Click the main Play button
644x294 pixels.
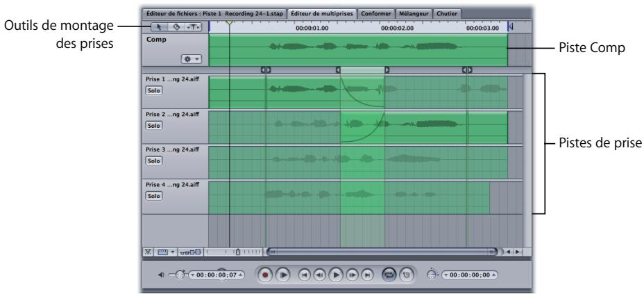(336, 275)
